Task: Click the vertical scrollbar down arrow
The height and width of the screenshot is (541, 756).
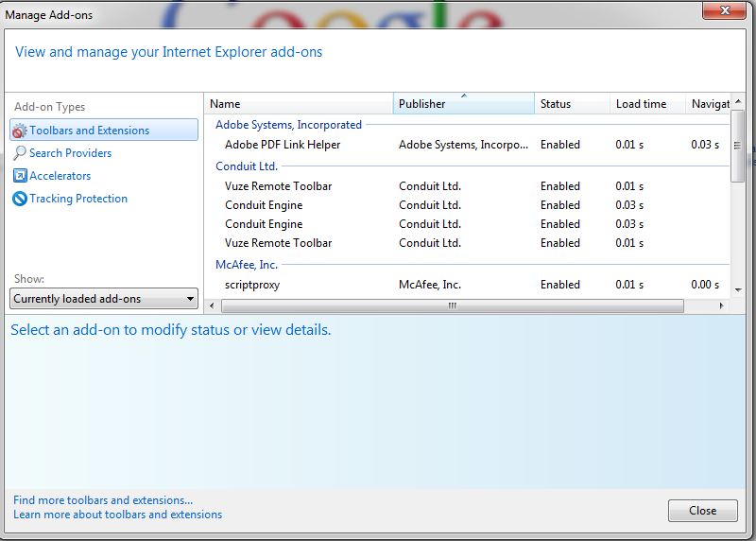Action: pos(738,290)
